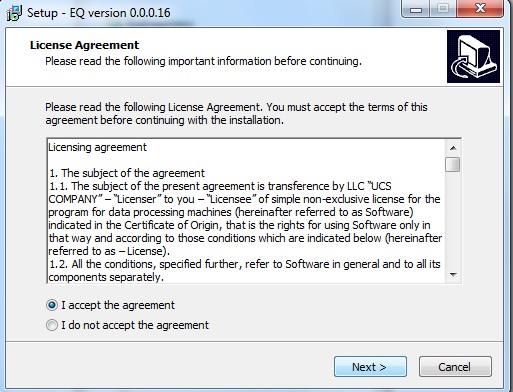The width and height of the screenshot is (513, 392).
Task: Click the license text scroll down arrow
Action: point(453,275)
